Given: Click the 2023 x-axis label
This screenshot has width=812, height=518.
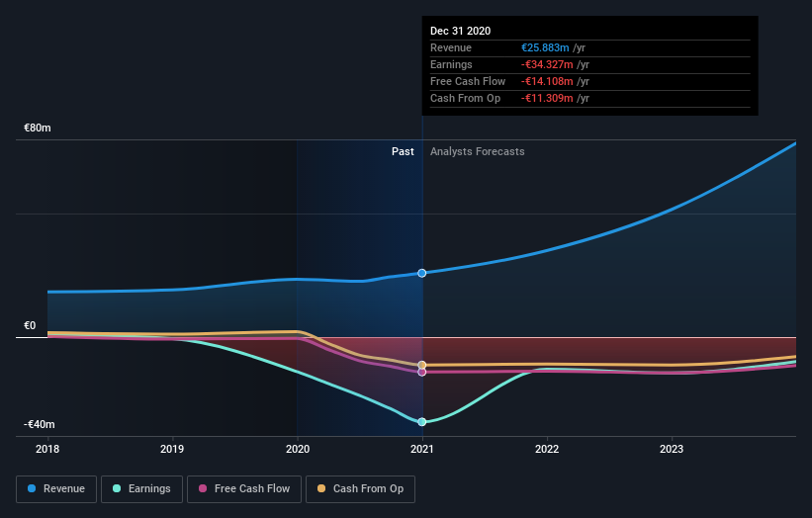Looking at the screenshot, I should (x=672, y=449).
